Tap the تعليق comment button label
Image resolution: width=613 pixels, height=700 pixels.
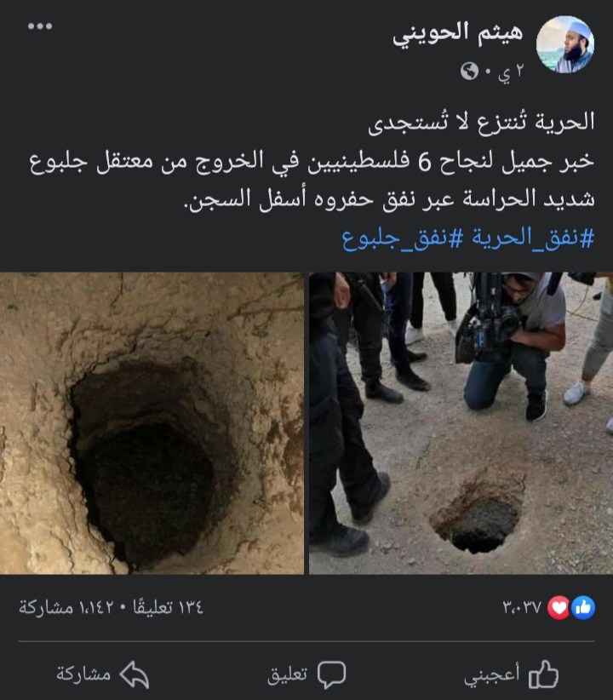[287, 675]
